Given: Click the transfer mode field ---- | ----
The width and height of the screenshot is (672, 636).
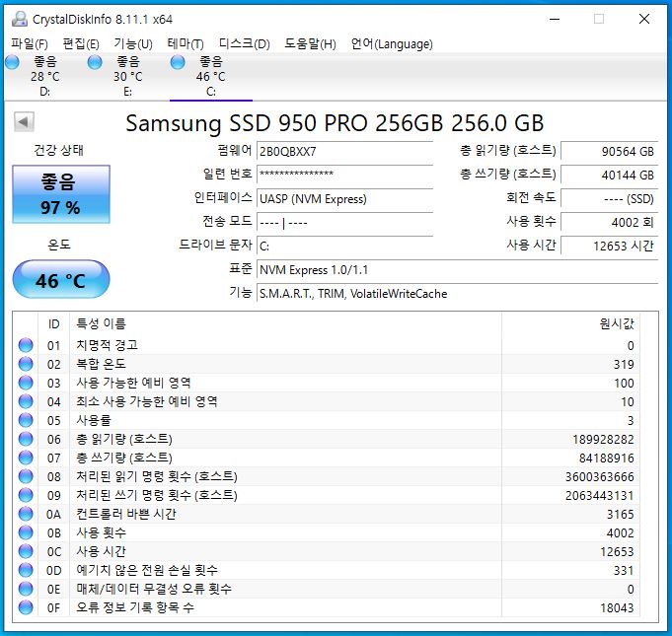Looking at the screenshot, I should 344,222.
